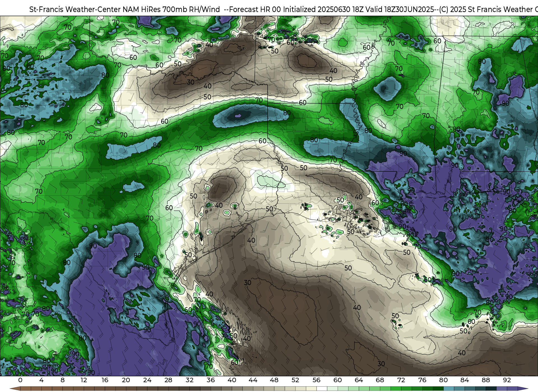Click the '(C) 2025 St Francis Weather' copyright text
Viewport: 538px width, 392px height.
486,10
